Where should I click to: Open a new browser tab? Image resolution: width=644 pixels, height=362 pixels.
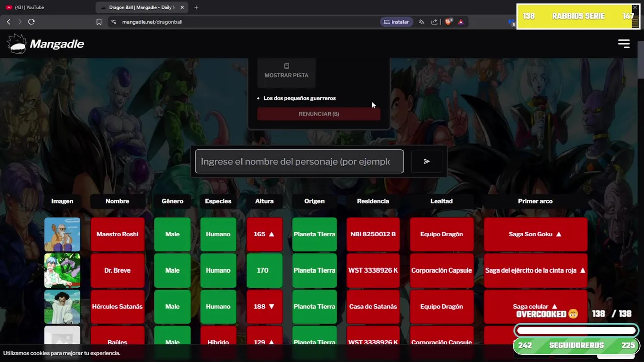[x=196, y=7]
